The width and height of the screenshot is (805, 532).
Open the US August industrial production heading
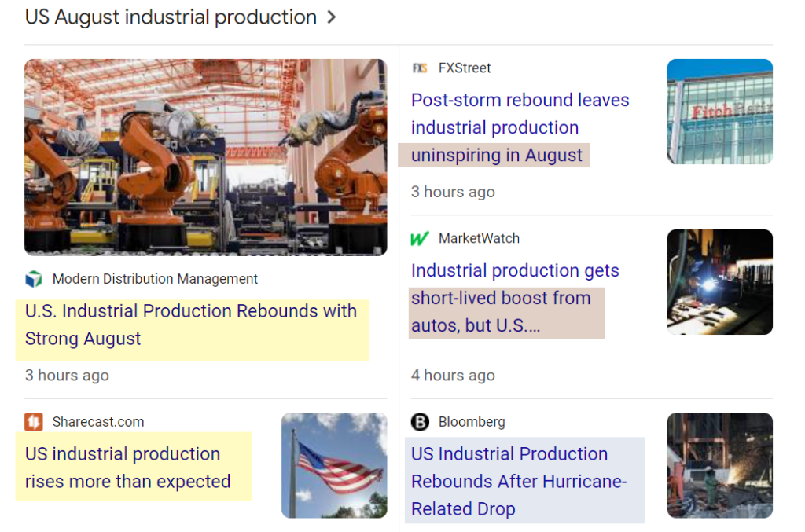click(171, 17)
